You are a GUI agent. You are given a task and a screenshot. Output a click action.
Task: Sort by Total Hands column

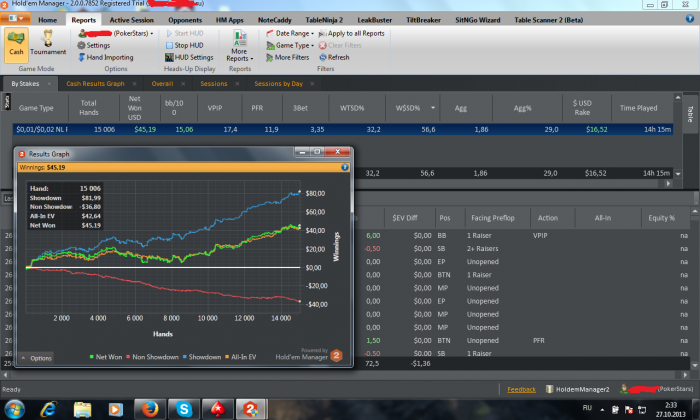[x=88, y=108]
